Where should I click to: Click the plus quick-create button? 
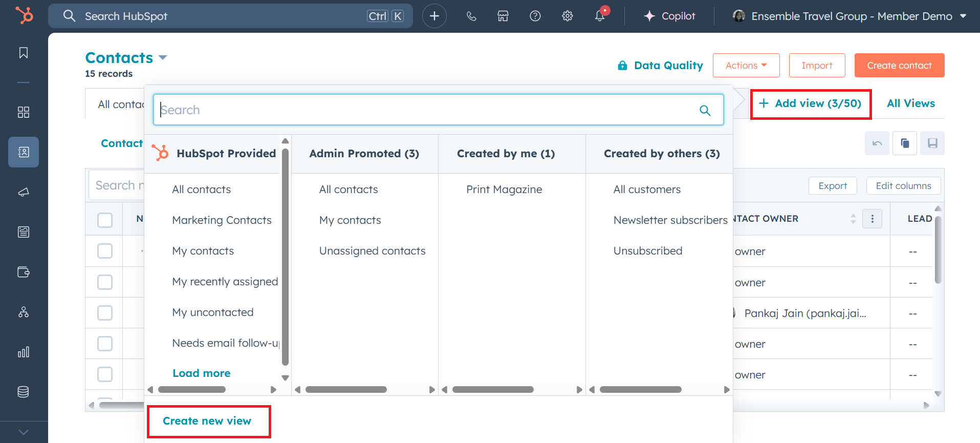(434, 16)
